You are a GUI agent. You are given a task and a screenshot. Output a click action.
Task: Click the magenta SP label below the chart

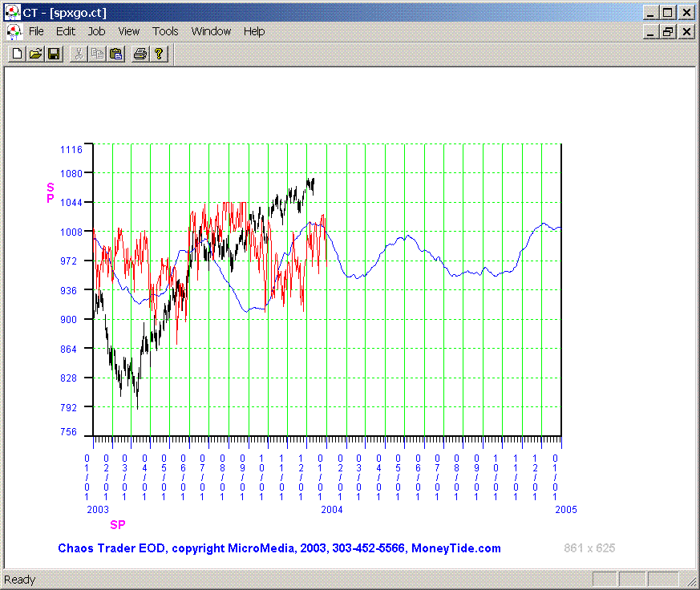pyautogui.click(x=118, y=525)
